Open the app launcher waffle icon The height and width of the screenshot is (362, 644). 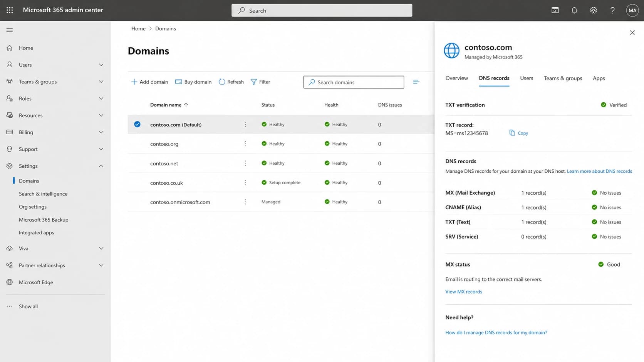tap(10, 10)
